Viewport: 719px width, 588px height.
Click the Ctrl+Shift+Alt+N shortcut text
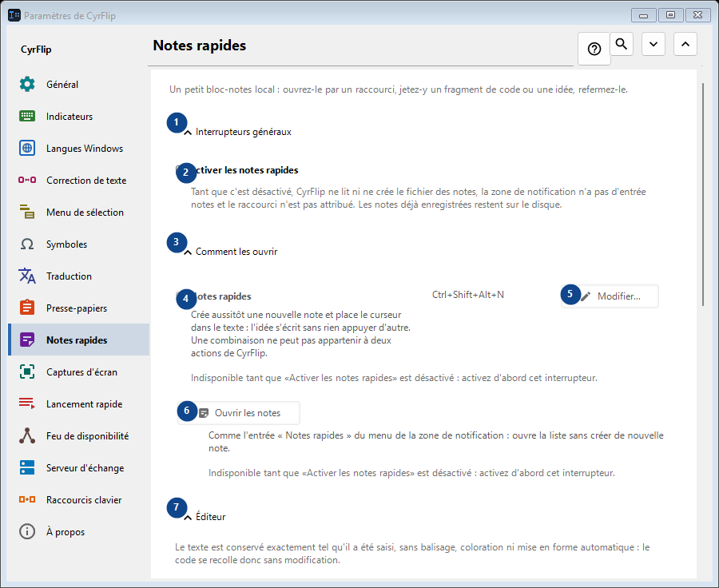[x=467, y=295]
